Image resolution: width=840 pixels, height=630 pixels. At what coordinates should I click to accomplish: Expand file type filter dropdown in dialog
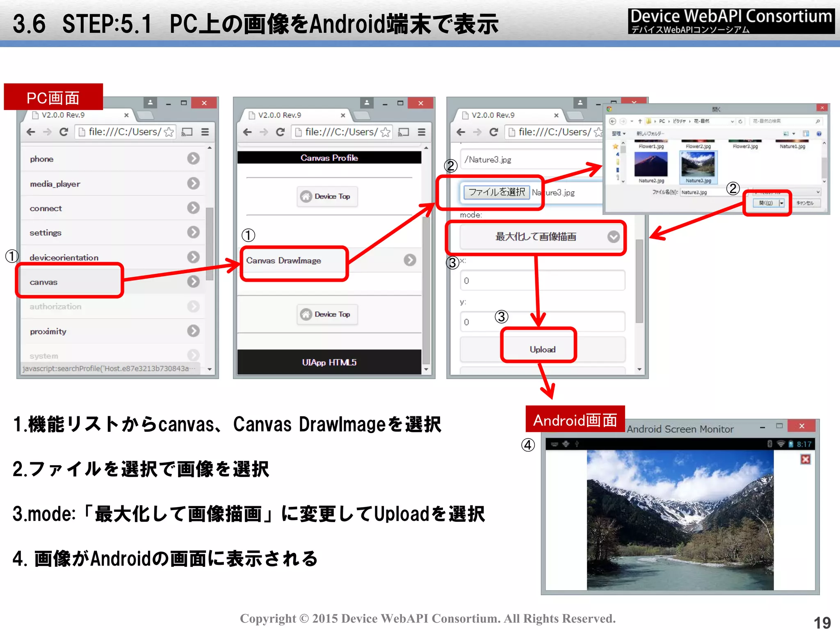pyautogui.click(x=818, y=192)
